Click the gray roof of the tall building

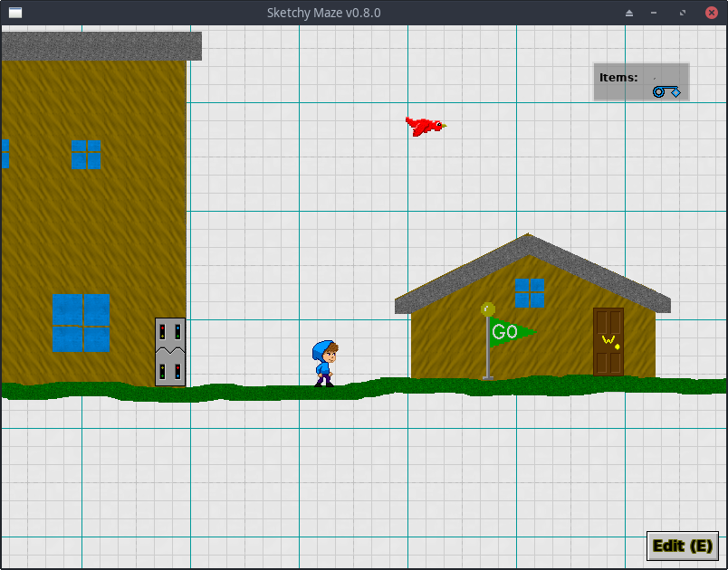(100, 45)
